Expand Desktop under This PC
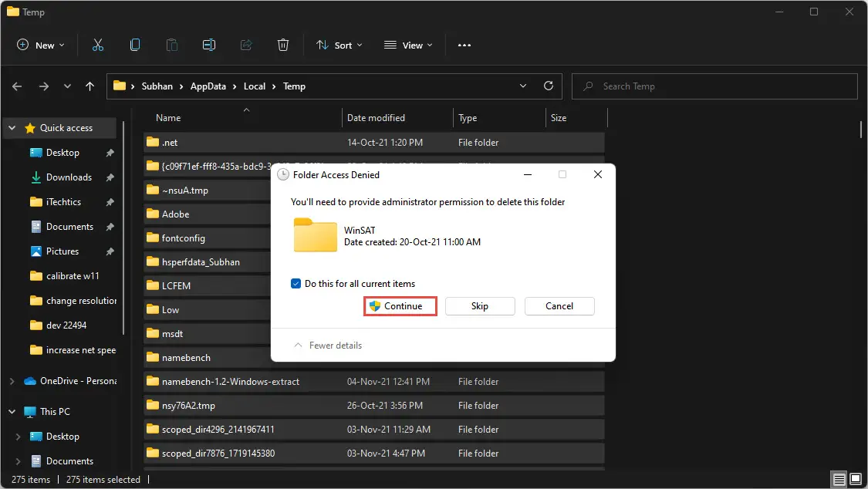 click(x=18, y=437)
